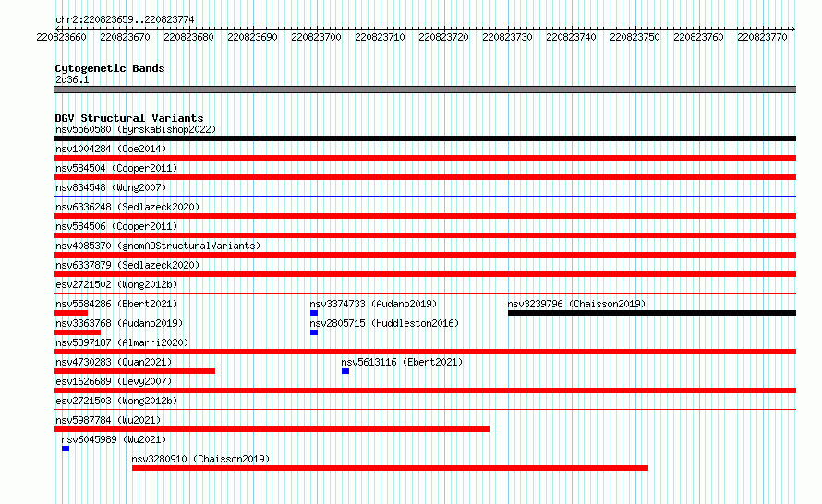Click the red bar beneath nsv1004284
Viewport: 822px width, 504px height.
pos(425,158)
